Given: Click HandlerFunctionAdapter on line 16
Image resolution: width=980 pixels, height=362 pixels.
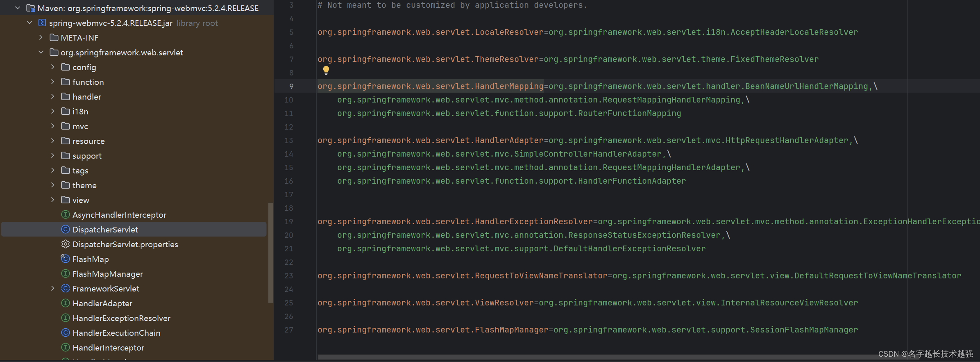Looking at the screenshot, I should click(632, 181).
